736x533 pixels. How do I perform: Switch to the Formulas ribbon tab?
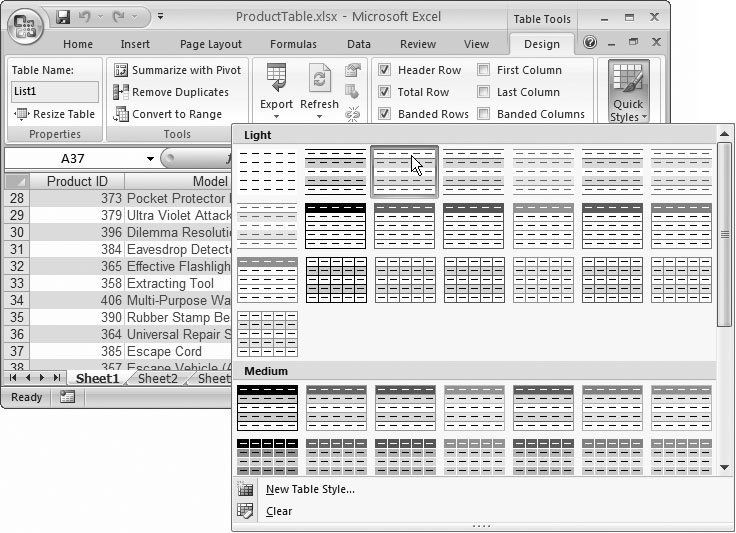pos(293,44)
